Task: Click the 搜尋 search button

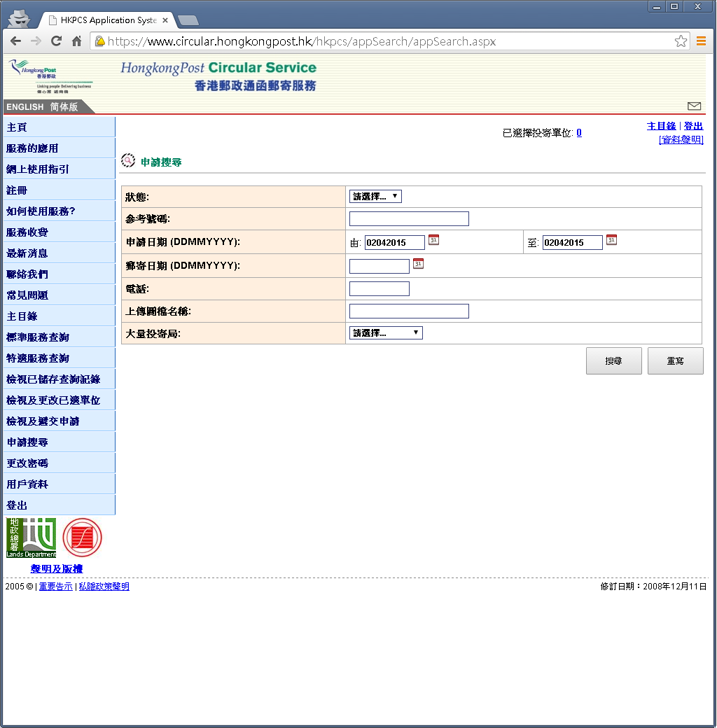Action: tap(613, 360)
